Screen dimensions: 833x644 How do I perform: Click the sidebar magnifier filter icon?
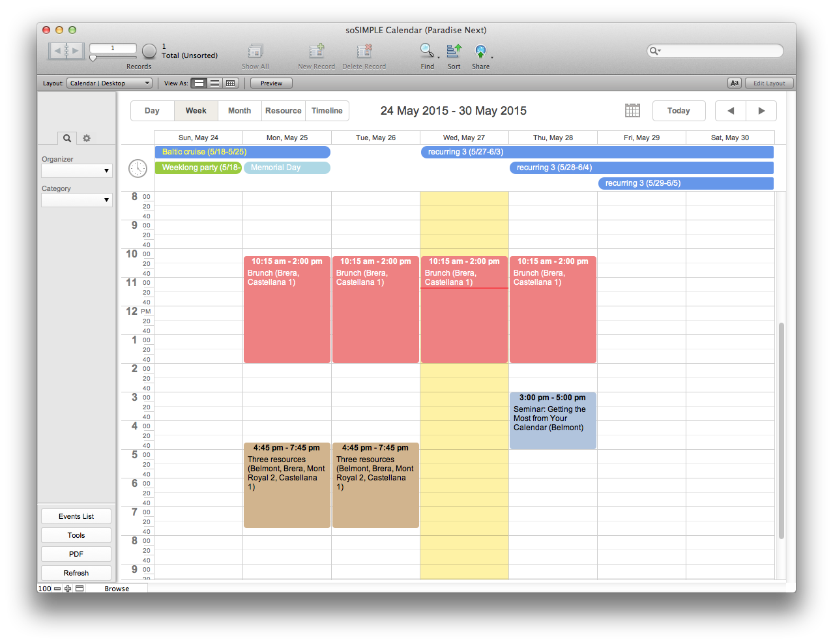66,138
